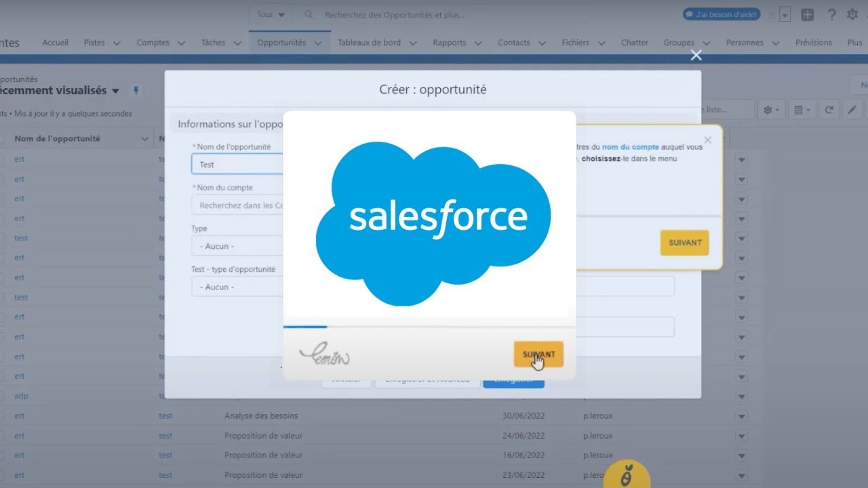
Task: Click the Nom du compte lookup field
Action: (x=237, y=205)
